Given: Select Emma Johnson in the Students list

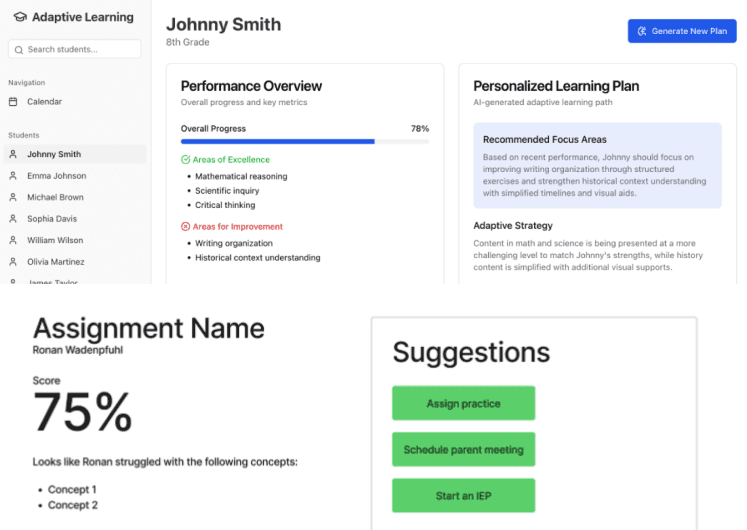Looking at the screenshot, I should coord(75,175).
